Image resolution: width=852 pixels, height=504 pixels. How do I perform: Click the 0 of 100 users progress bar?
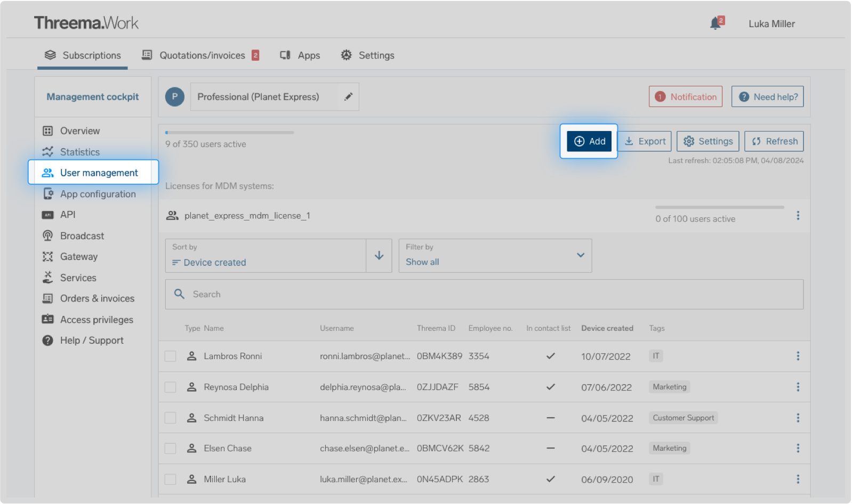(720, 207)
